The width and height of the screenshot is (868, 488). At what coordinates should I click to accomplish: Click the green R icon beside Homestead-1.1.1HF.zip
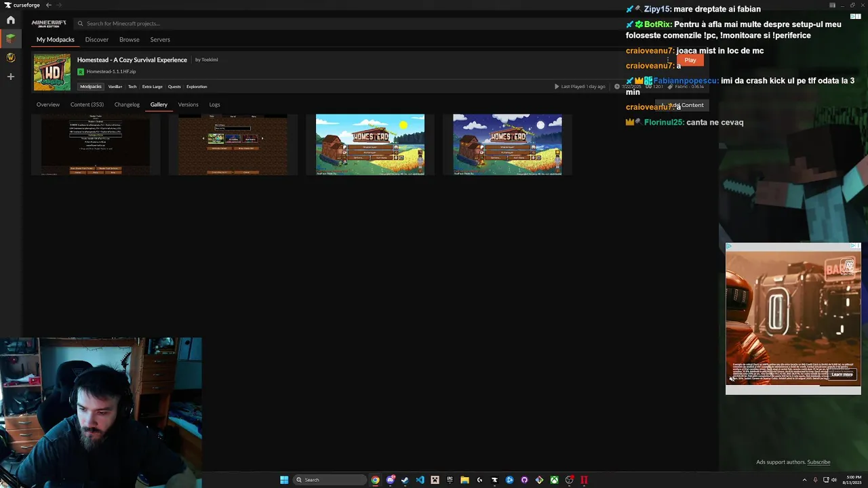(x=81, y=71)
